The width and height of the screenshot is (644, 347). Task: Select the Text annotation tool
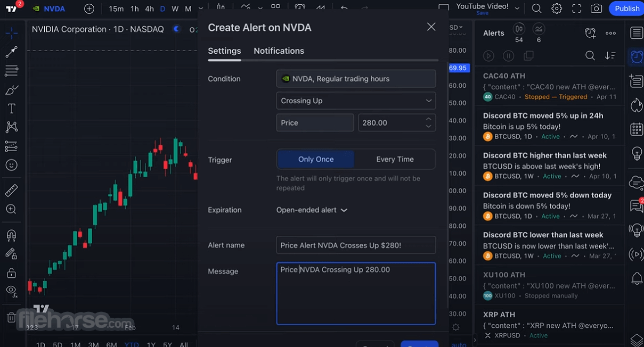[11, 109]
